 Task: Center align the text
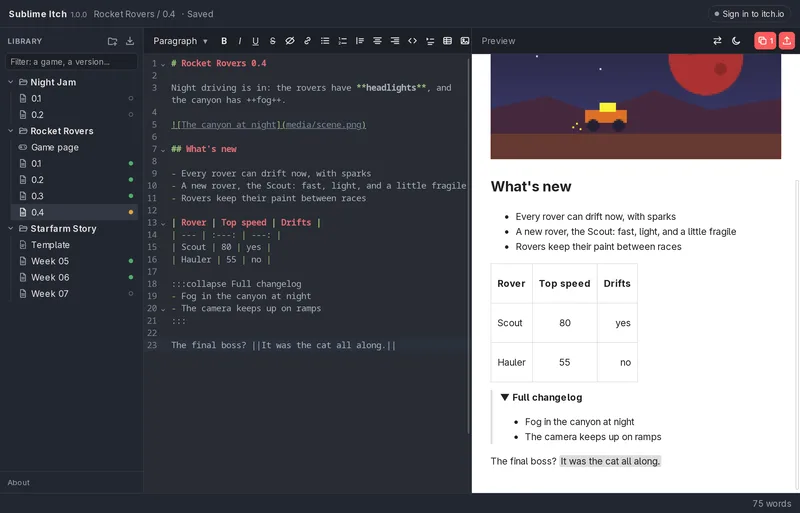[x=377, y=41]
